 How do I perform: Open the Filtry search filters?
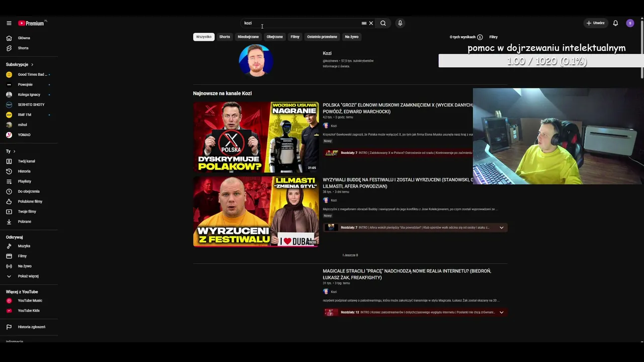(494, 37)
